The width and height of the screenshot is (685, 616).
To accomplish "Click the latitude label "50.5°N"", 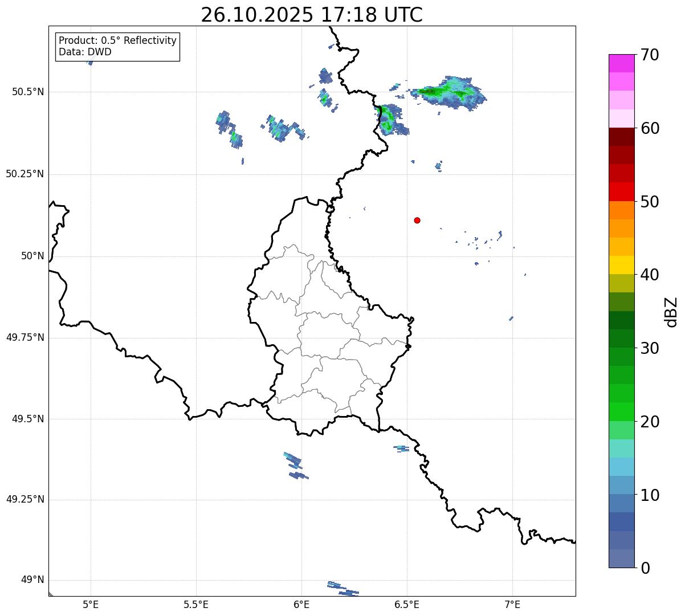I will point(27,92).
